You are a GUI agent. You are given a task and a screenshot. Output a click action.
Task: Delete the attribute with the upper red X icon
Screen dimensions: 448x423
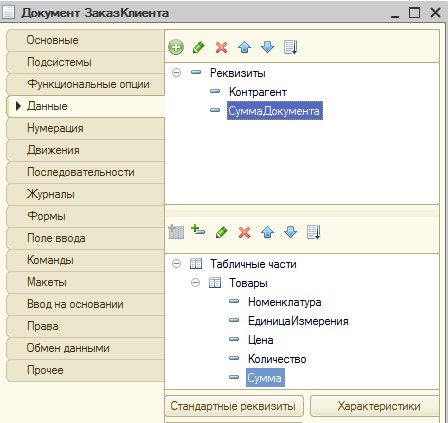pyautogui.click(x=221, y=47)
